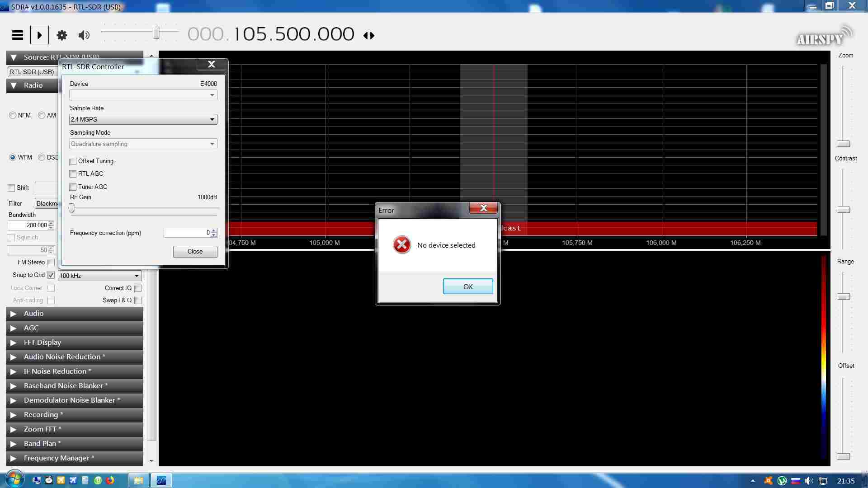Expand the FFT Display panel
This screenshot has height=488, width=868.
(x=75, y=343)
